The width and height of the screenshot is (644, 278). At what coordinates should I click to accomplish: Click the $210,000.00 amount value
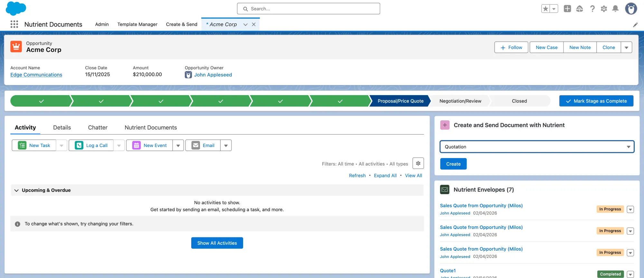147,74
